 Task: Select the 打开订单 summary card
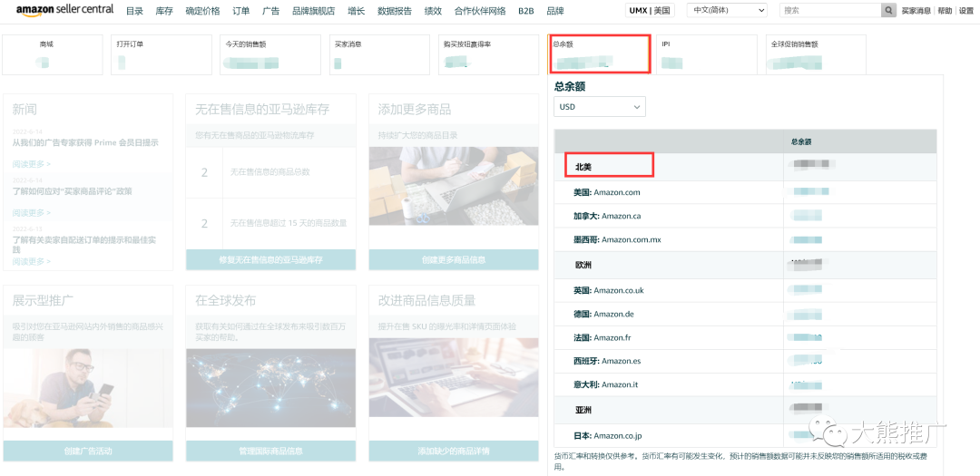(x=162, y=54)
